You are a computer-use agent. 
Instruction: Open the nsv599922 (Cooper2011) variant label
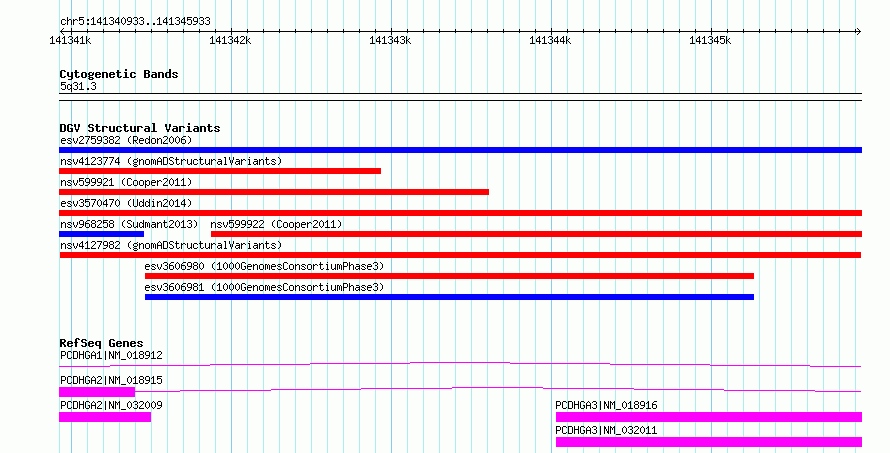276,224
